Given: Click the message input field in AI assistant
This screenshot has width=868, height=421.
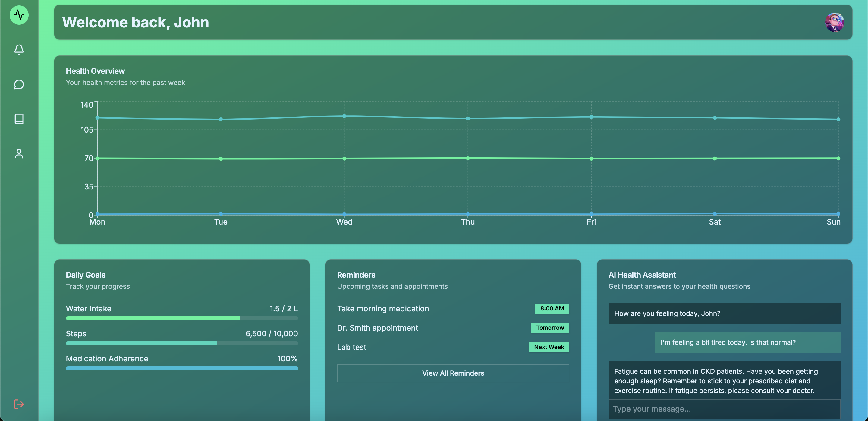Looking at the screenshot, I should [x=724, y=409].
